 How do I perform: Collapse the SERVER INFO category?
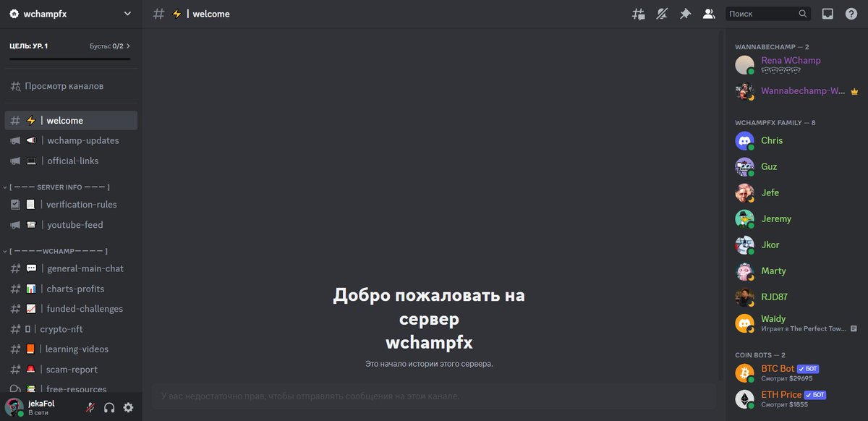point(58,187)
